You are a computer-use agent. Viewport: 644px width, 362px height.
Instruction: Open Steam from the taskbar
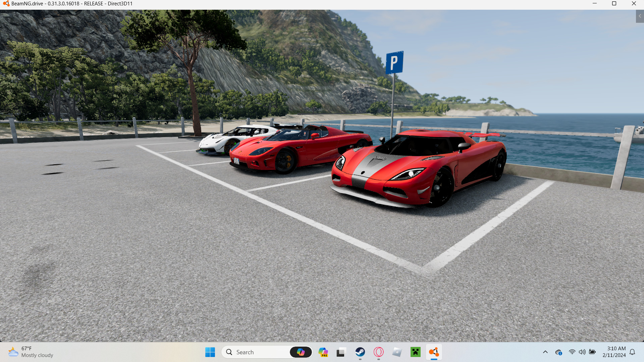click(360, 352)
